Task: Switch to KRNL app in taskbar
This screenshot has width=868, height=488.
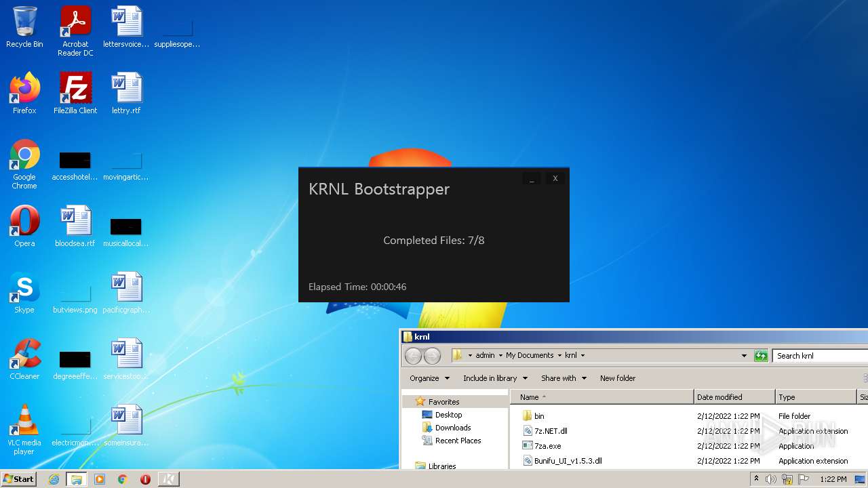Action: click(169, 479)
